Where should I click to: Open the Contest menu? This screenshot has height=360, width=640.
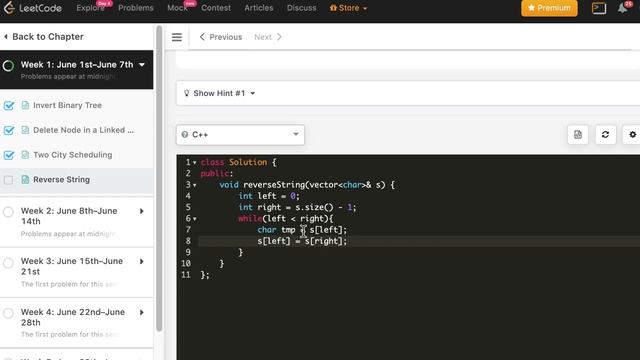click(216, 8)
